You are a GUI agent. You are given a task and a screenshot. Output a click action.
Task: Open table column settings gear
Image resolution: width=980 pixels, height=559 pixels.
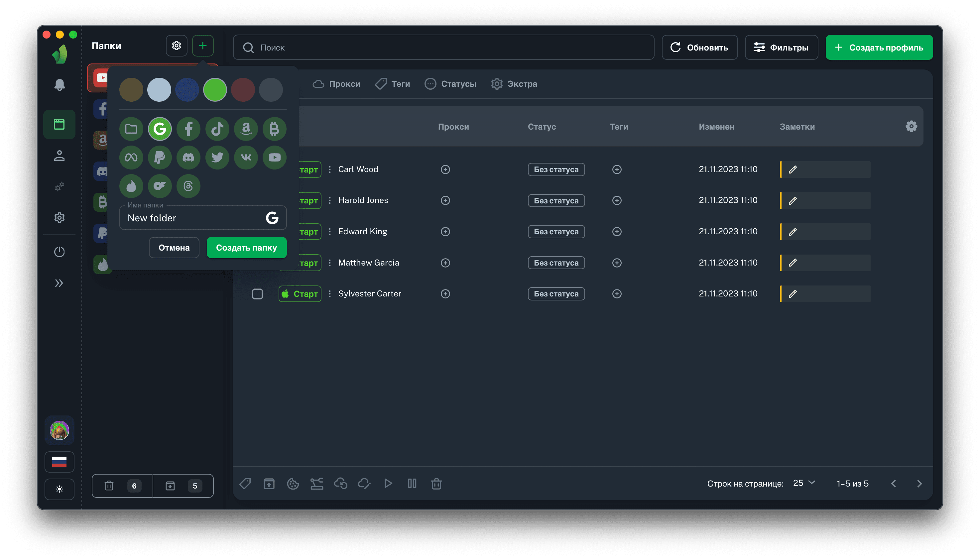(911, 126)
